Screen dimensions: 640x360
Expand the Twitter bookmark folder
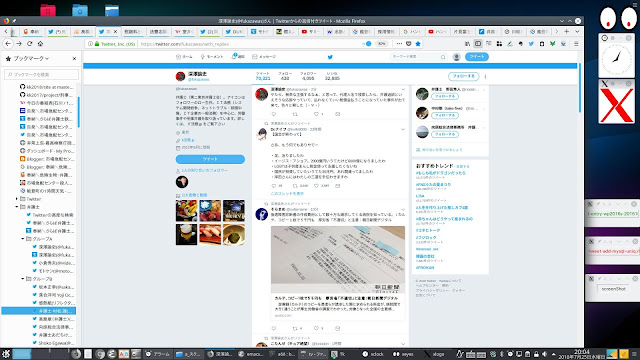(x=17, y=199)
